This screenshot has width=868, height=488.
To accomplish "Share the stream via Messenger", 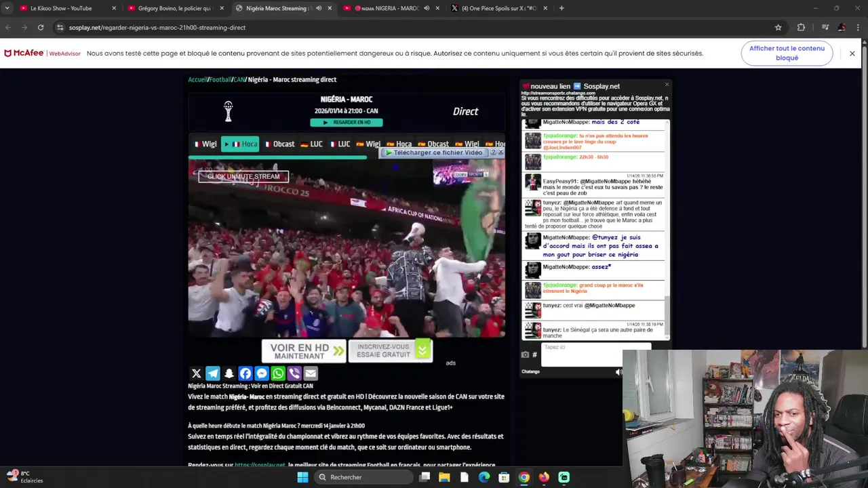I will 262,373.
